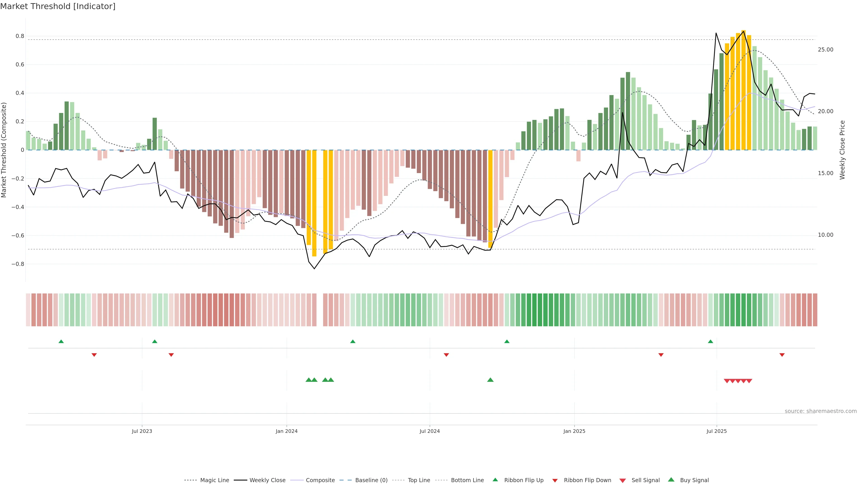Click the Weekly Close Price axis title
This screenshot has height=488, width=868.
(x=842, y=150)
